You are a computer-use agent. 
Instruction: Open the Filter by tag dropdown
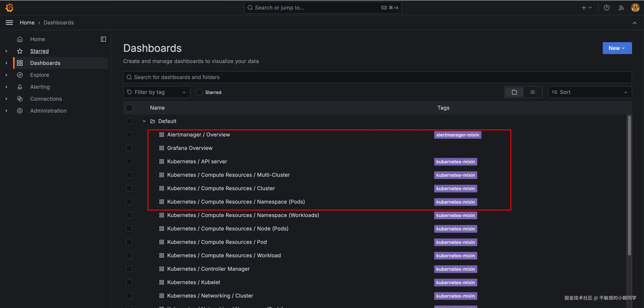(x=156, y=92)
